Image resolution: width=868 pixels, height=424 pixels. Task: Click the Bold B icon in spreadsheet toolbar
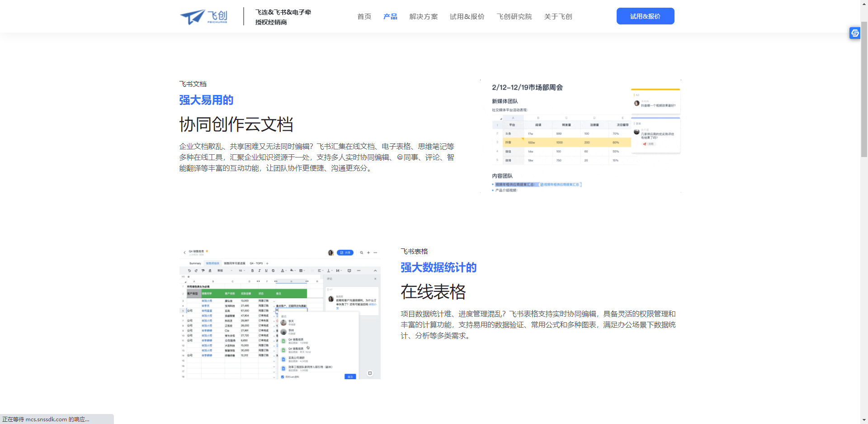[252, 271]
